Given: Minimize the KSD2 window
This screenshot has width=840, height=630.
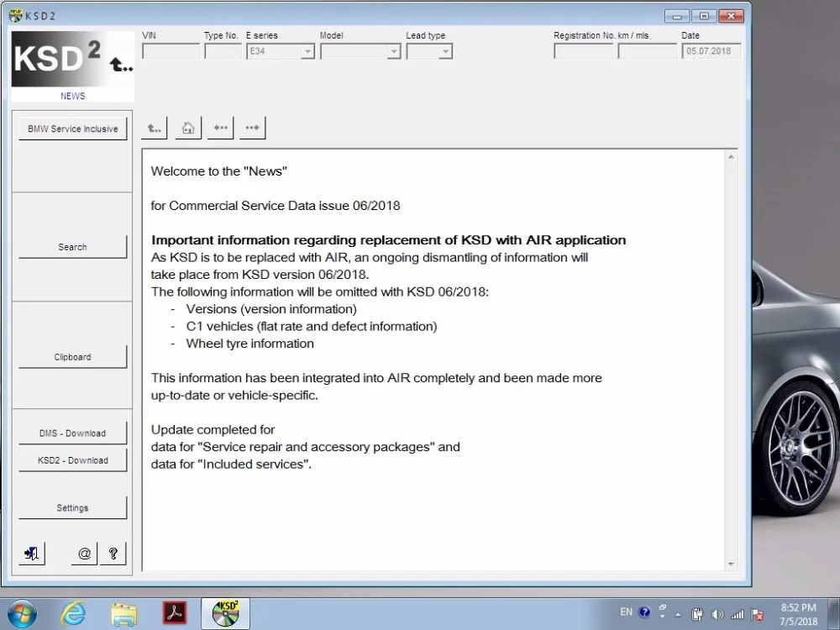Looking at the screenshot, I should [677, 16].
